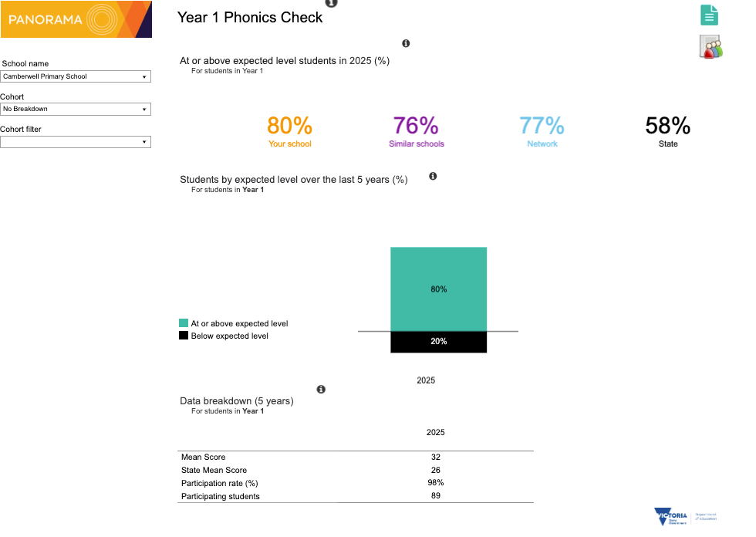The width and height of the screenshot is (756, 537).
Task: Click the teal At or above expected legend swatch
Action: click(184, 323)
